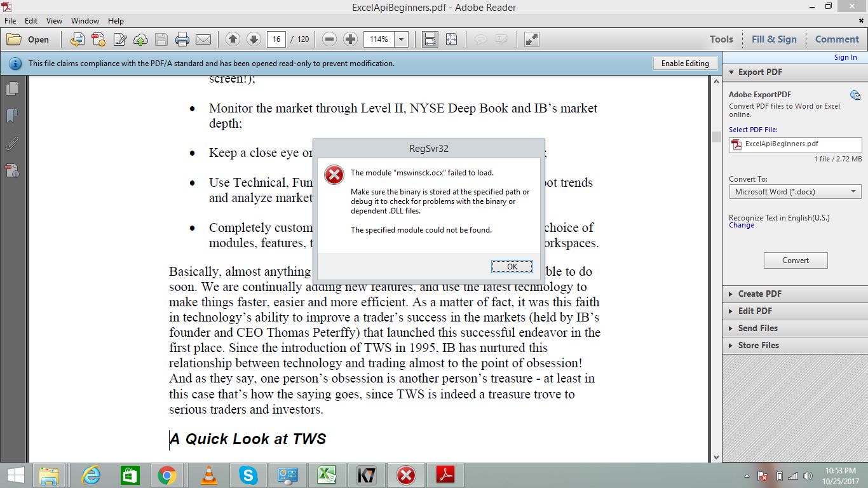Click Convert file to PDF toolbar icon

(78, 39)
